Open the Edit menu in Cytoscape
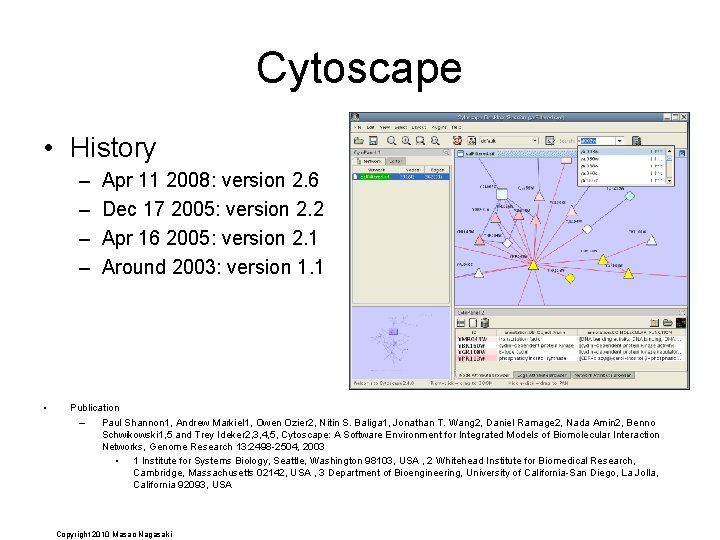The image size is (720, 540). coord(371,127)
